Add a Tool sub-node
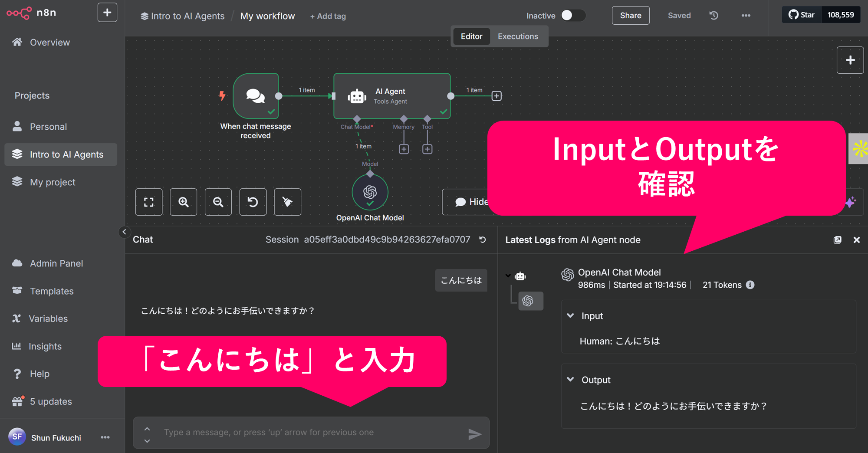The image size is (868, 453). point(427,149)
